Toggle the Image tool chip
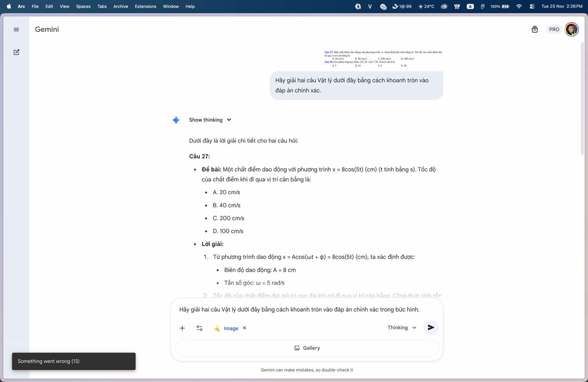 click(x=227, y=328)
